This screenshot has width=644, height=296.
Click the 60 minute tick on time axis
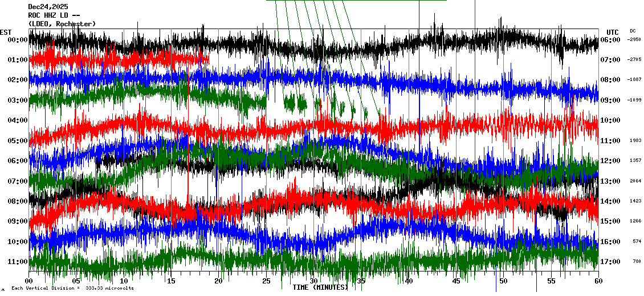[598, 281]
